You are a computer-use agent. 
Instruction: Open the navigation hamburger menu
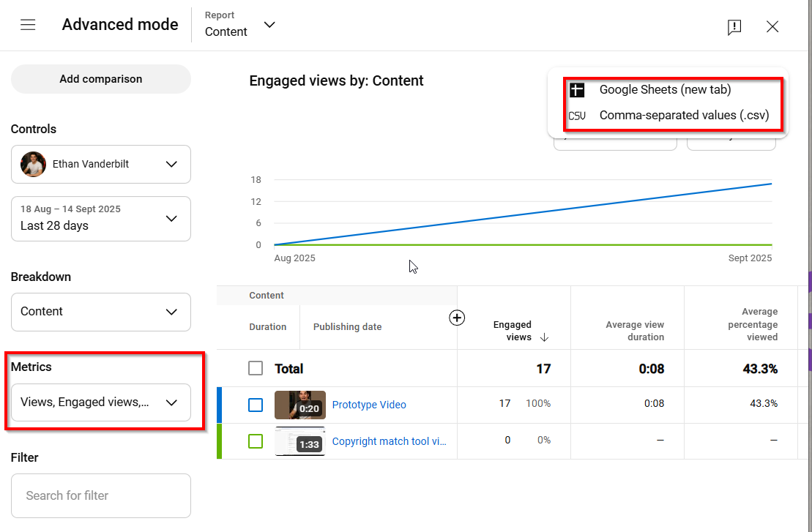pos(28,24)
